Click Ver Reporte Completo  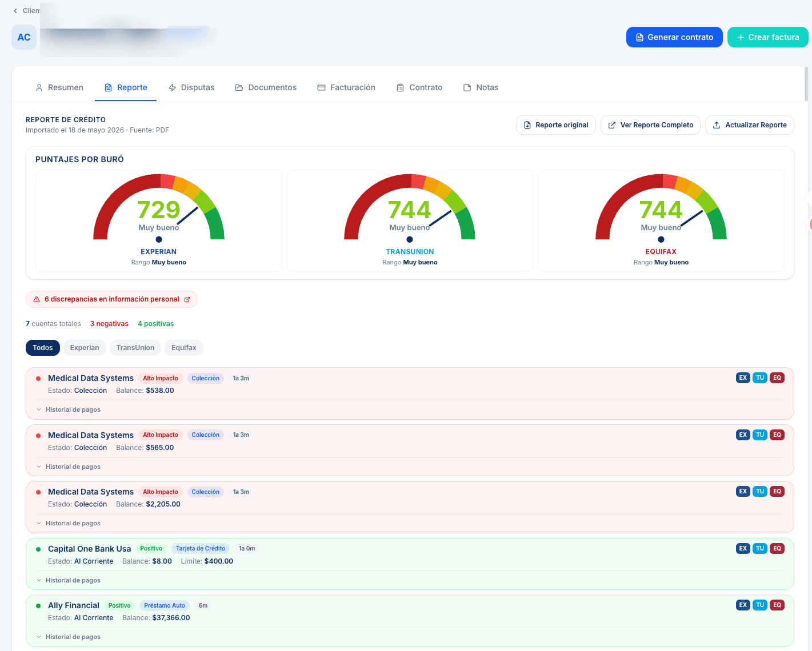[650, 125]
